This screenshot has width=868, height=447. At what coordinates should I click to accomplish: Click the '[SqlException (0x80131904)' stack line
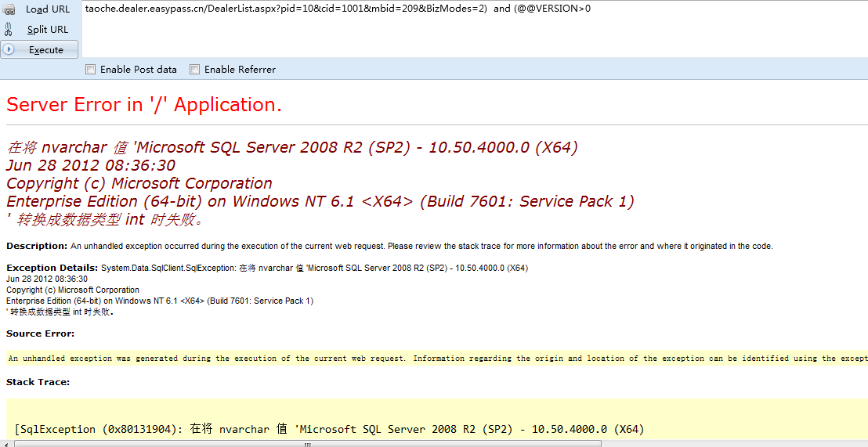tap(330, 429)
